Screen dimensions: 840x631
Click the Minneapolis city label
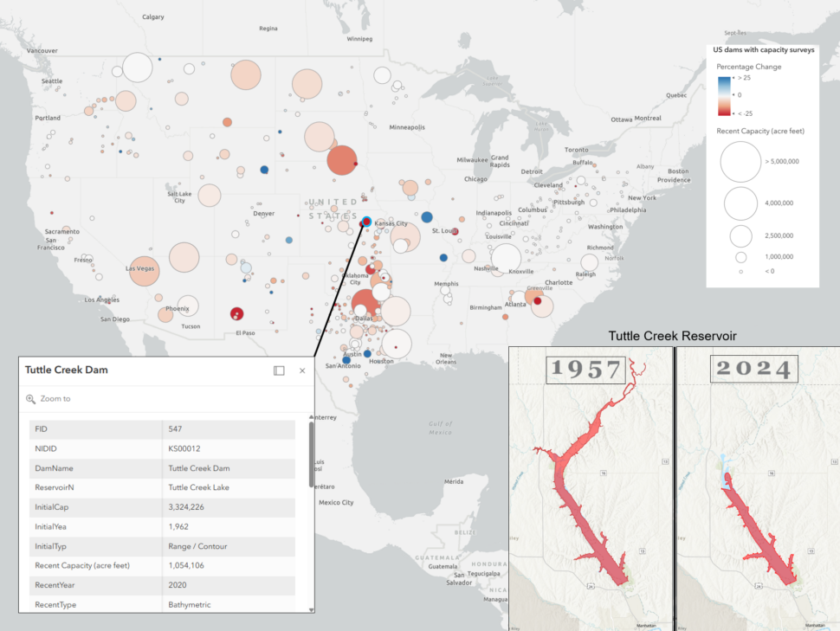(407, 127)
